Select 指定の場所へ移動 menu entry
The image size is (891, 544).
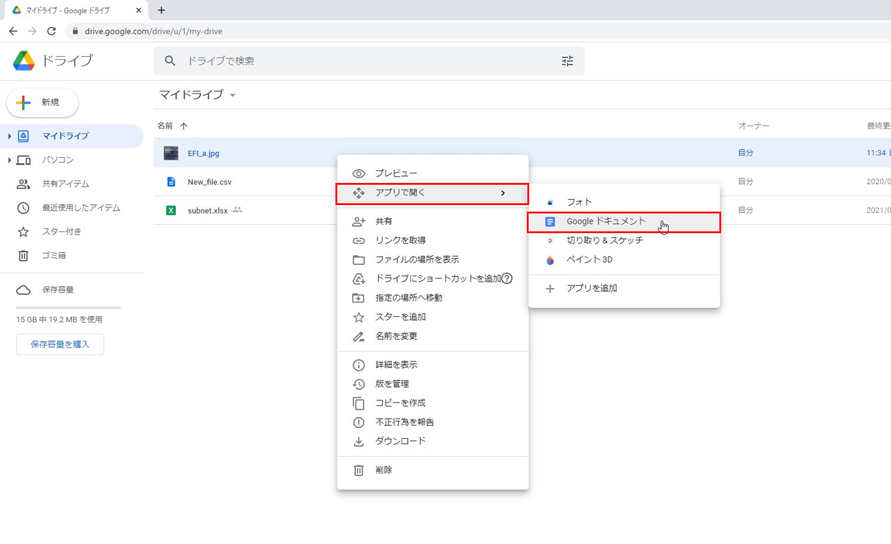(x=432, y=298)
